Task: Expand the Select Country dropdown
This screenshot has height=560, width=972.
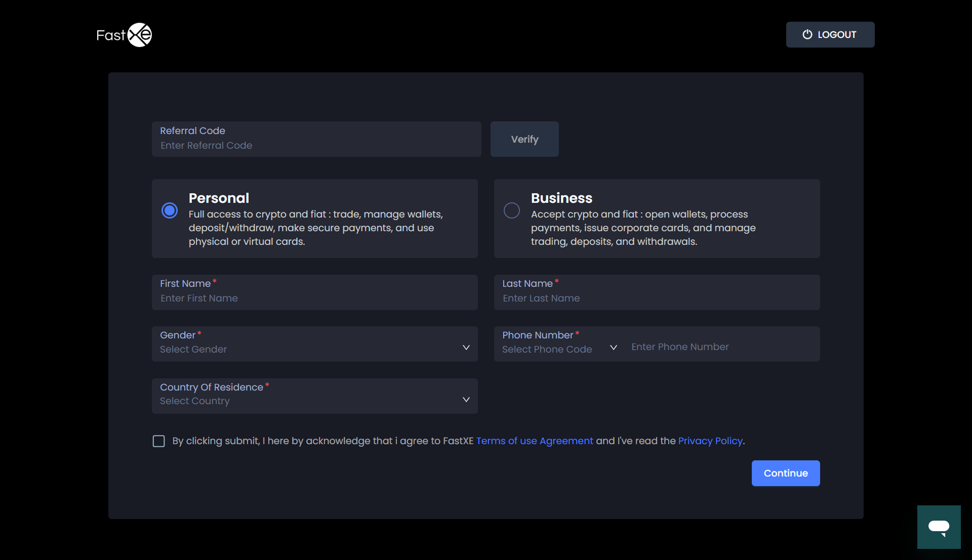Action: 315,396
